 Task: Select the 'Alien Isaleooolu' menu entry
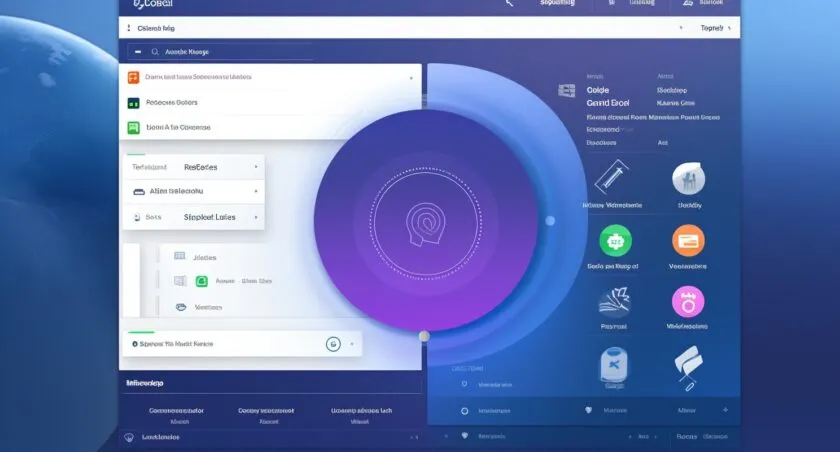[x=176, y=191]
